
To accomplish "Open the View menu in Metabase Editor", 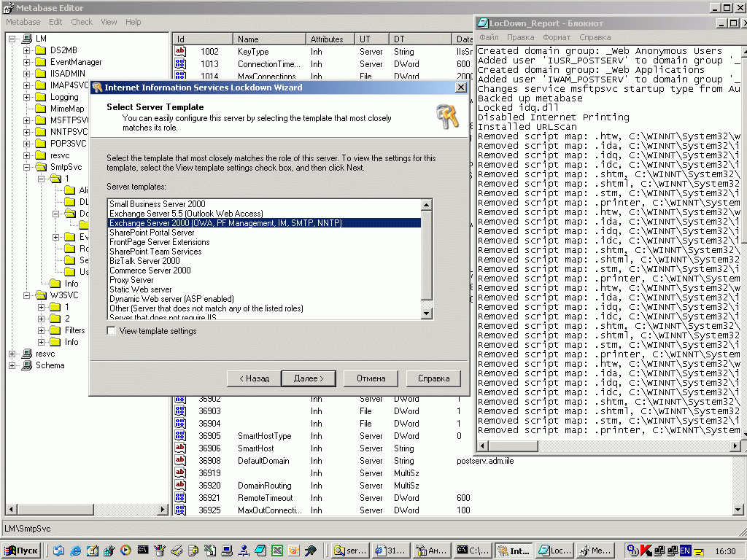I will [109, 22].
